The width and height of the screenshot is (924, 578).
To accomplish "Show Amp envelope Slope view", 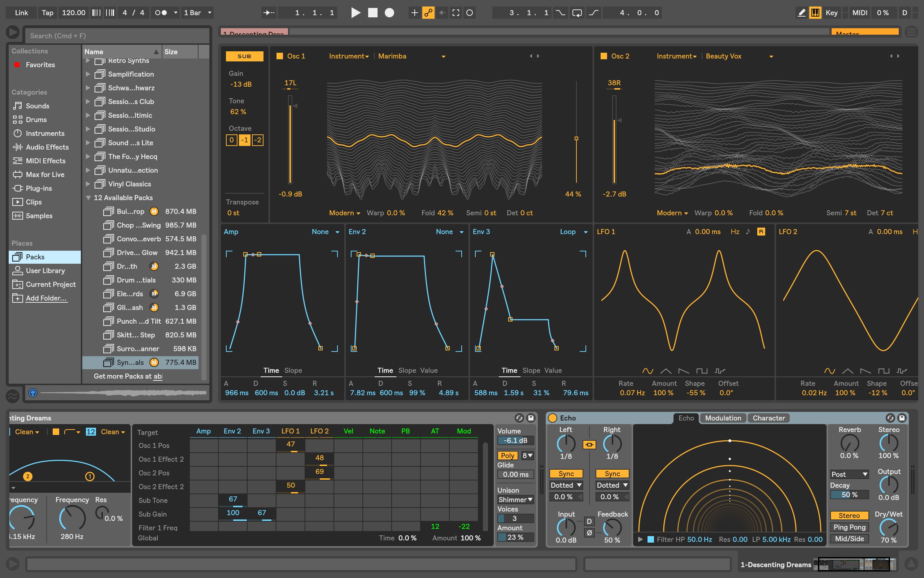I will (x=293, y=370).
